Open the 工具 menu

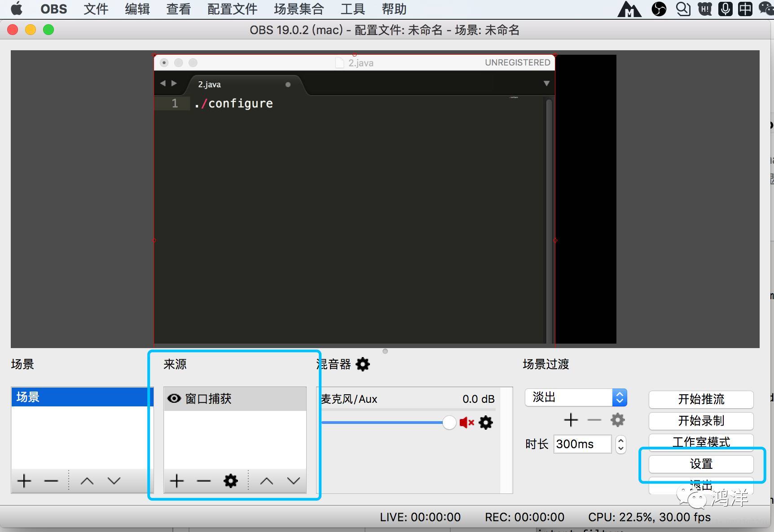[x=353, y=9]
